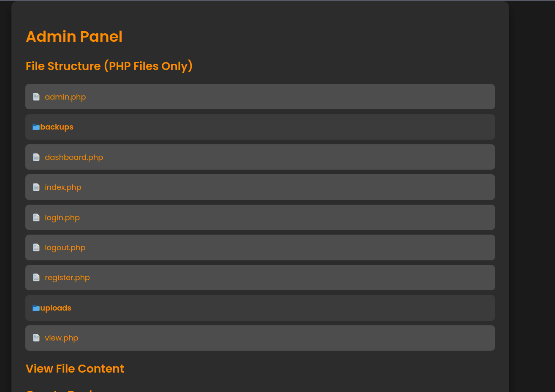Click the file icon next to index.php
The height and width of the screenshot is (392, 555).
pyautogui.click(x=36, y=187)
